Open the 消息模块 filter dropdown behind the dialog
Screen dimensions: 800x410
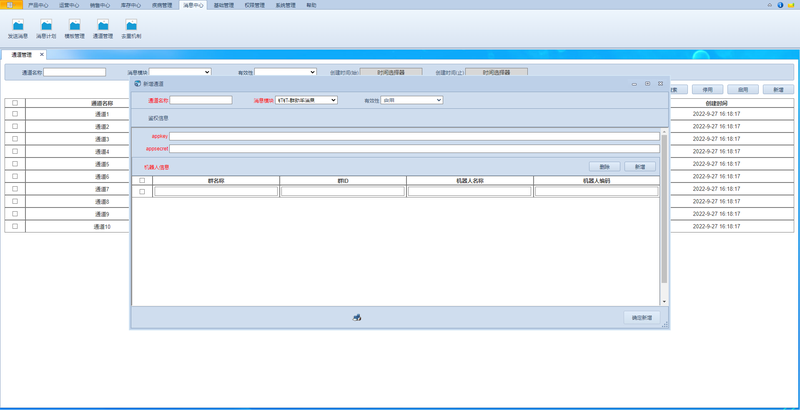(180, 72)
